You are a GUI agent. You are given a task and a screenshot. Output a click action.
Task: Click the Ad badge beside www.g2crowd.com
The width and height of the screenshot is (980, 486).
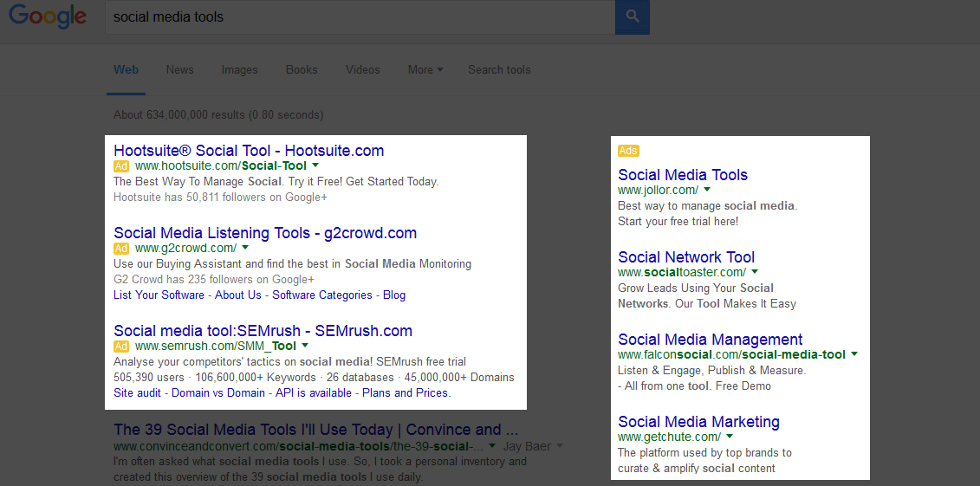(x=121, y=248)
